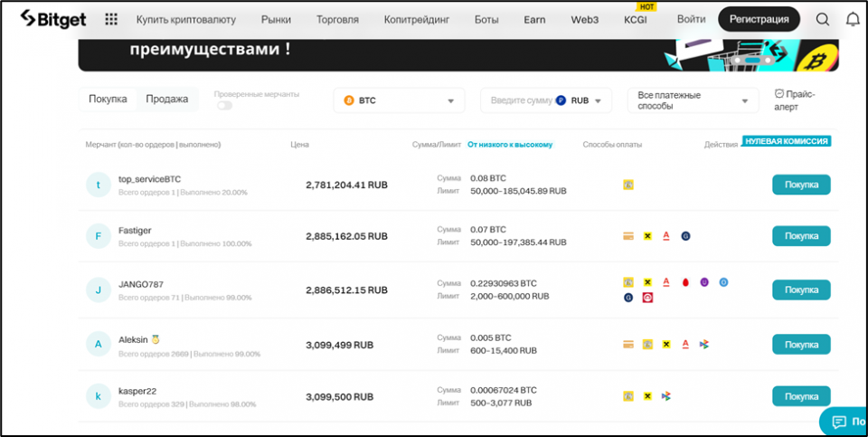868x437 pixels.
Task: Click Aleksin's verified medal badge
Action: (x=156, y=339)
